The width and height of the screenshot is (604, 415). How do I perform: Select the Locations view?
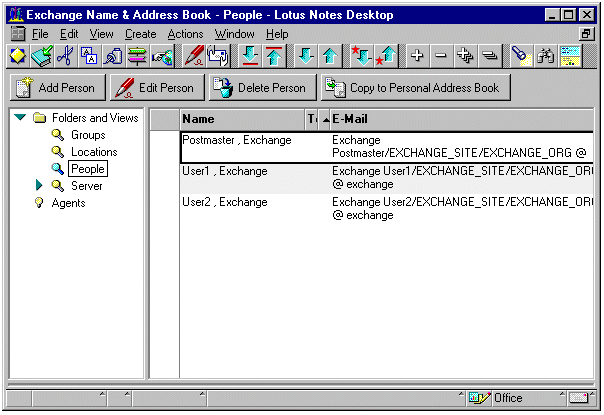coord(94,152)
